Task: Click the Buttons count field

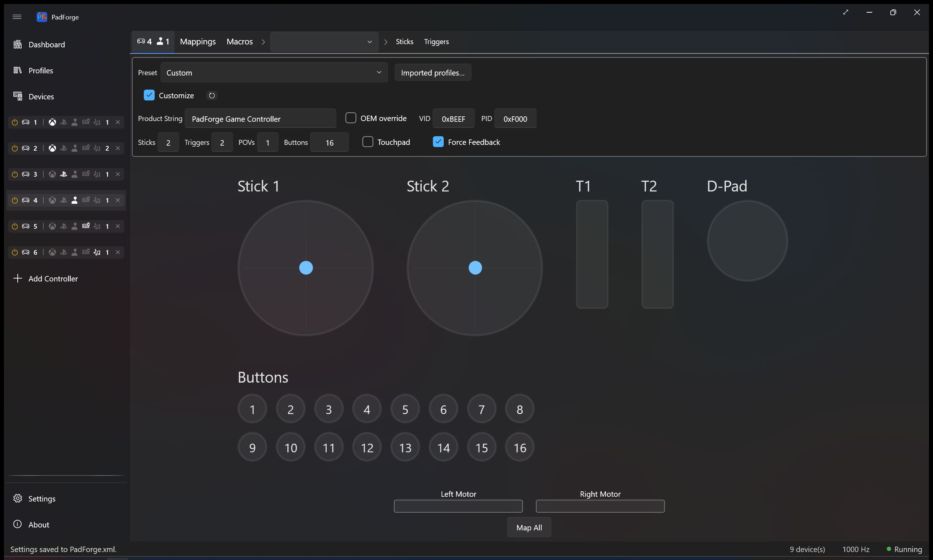Action: point(330,142)
